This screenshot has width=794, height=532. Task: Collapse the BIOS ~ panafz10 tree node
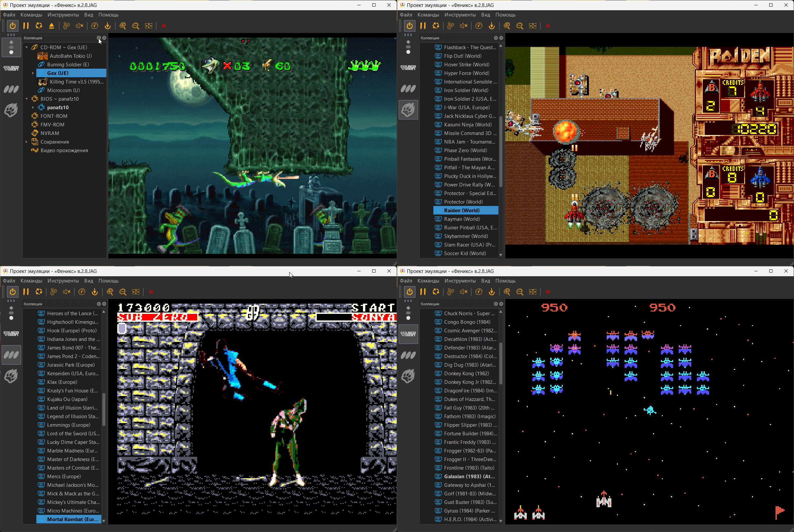(27, 99)
